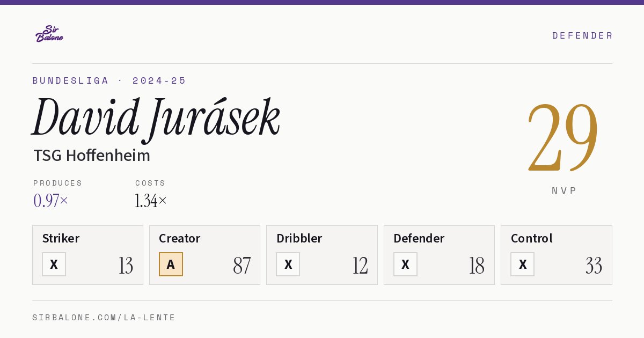Click the Creator score 87

pyautogui.click(x=242, y=266)
